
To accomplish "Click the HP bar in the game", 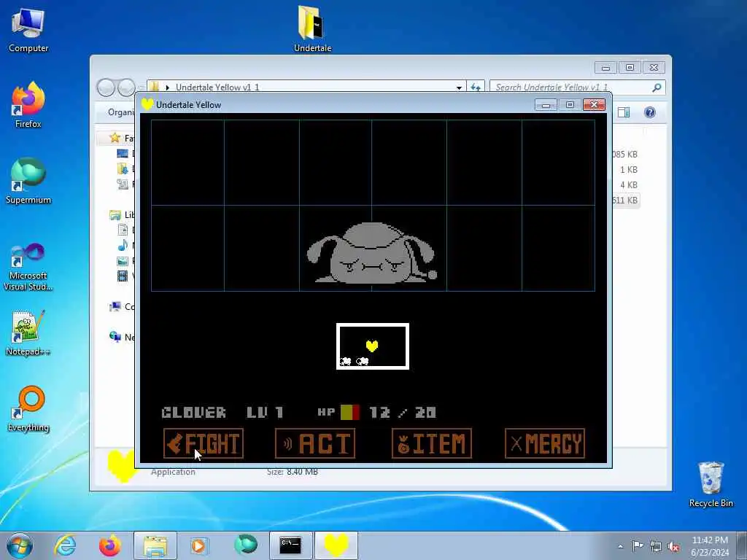I will [x=349, y=413].
